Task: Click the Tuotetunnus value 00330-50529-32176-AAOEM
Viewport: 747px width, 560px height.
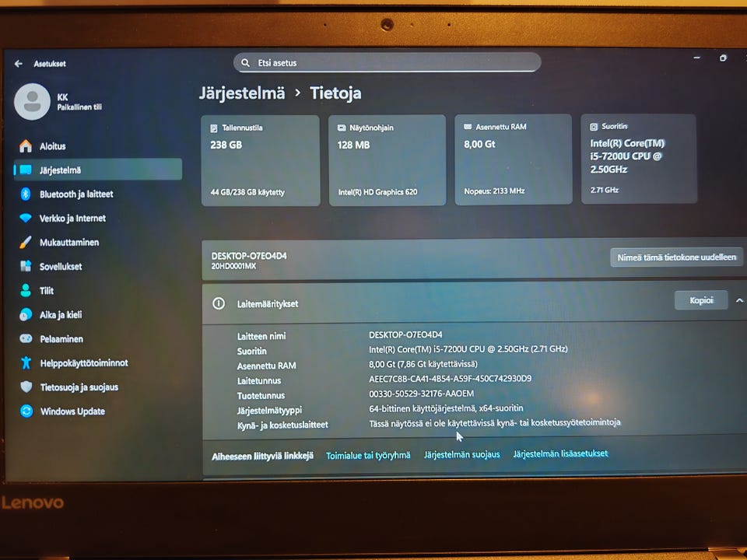Action: [422, 394]
